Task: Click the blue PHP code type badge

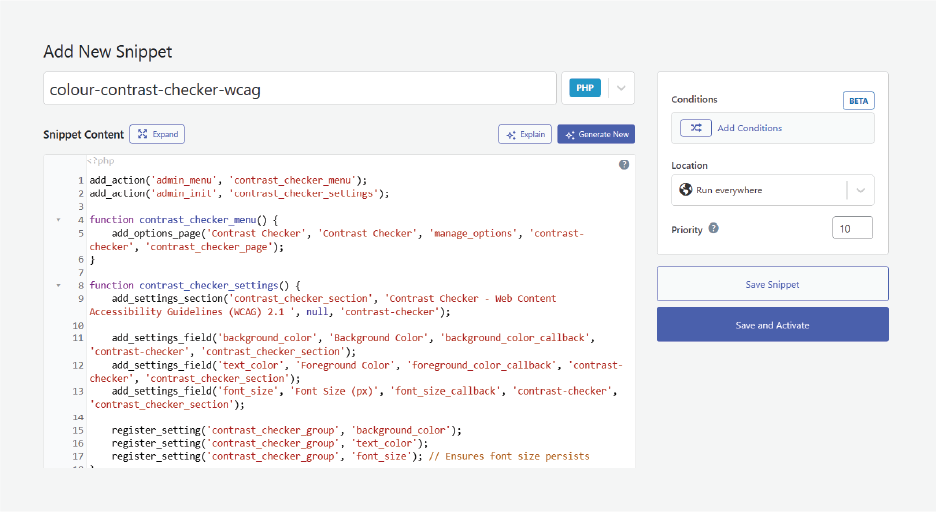Action: (585, 88)
